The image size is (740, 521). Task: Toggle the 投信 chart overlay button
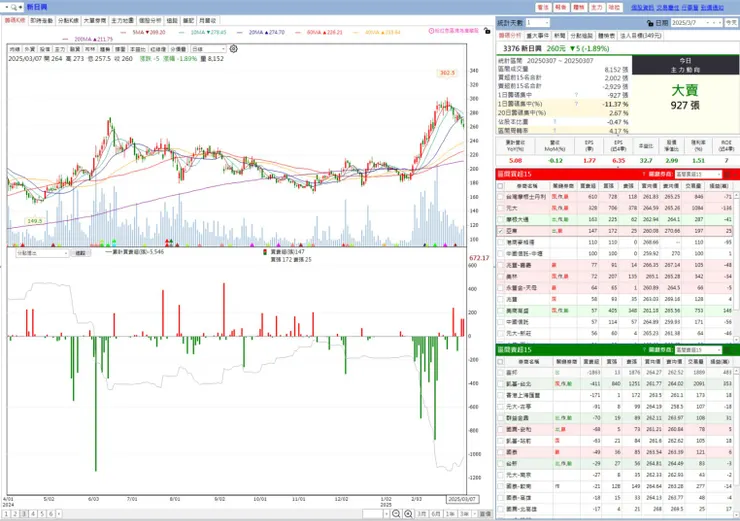45,49
